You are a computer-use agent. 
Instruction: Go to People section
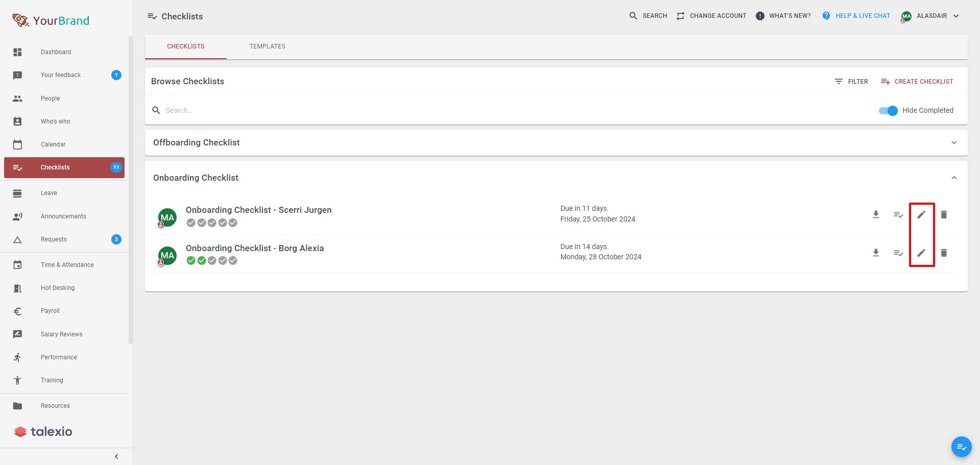[x=64, y=99]
